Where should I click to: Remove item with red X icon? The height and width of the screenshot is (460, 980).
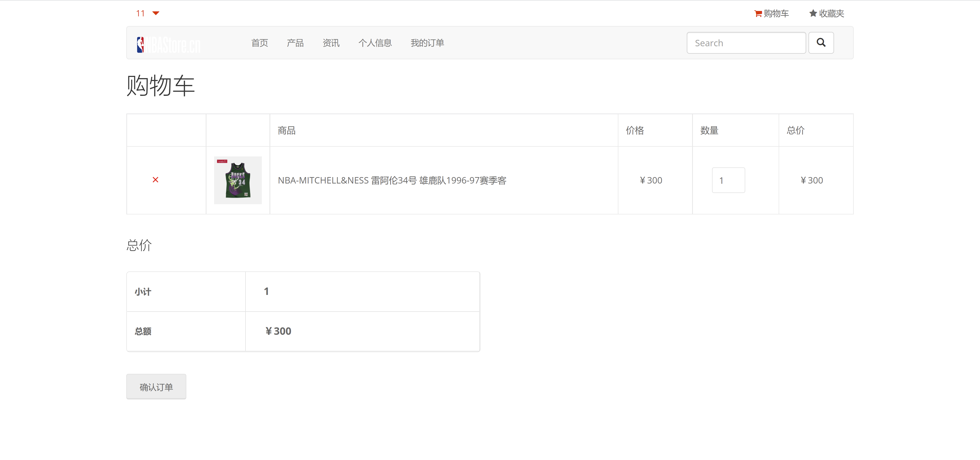point(155,180)
